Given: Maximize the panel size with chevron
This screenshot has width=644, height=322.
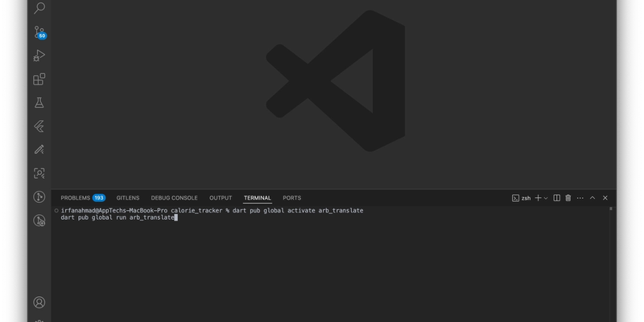Looking at the screenshot, I should coord(592,198).
